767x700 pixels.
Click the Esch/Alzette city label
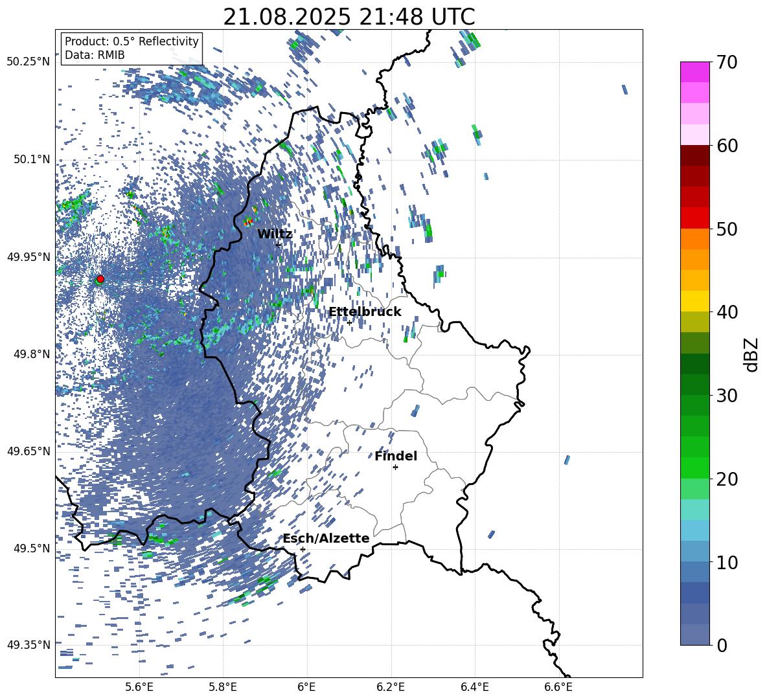326,539
